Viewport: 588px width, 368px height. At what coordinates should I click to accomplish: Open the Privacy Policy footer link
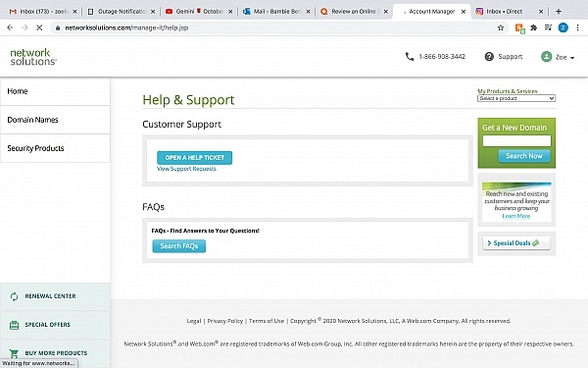(225, 321)
